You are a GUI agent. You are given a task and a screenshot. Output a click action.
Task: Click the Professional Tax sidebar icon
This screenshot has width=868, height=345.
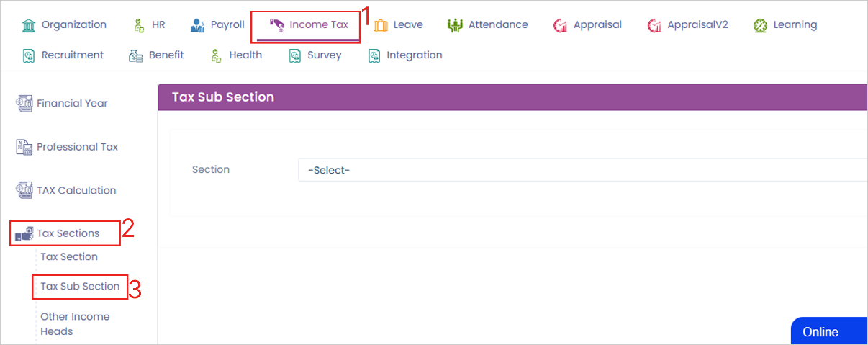[24, 147]
